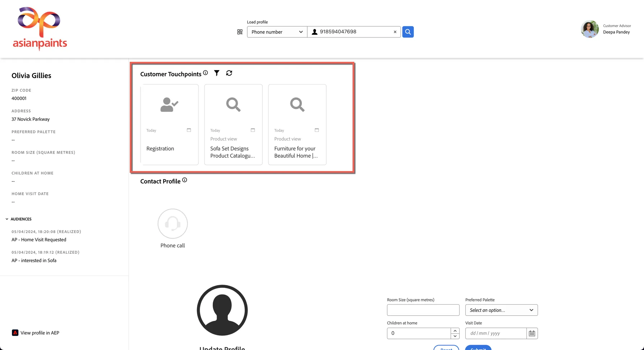This screenshot has height=350, width=644.
Task: Increase Children at home value
Action: click(x=455, y=331)
